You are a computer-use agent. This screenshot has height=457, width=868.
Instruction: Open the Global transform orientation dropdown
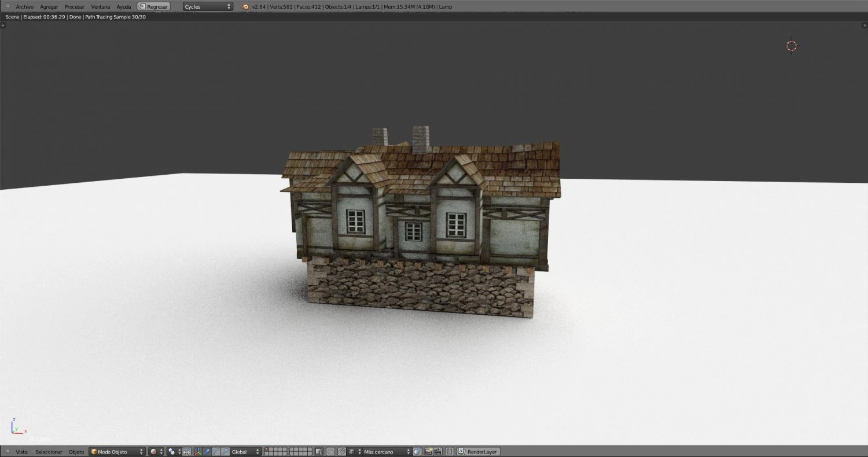[x=246, y=452]
